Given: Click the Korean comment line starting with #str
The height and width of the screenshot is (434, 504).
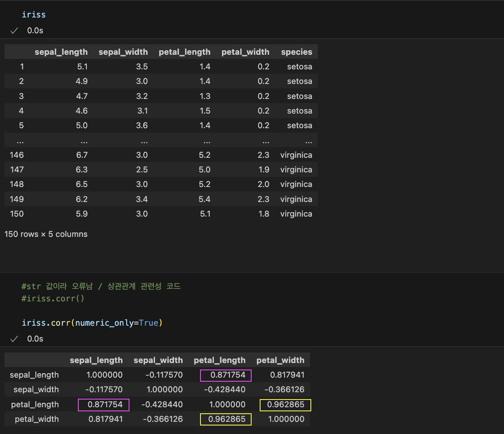Looking at the screenshot, I should tap(101, 286).
